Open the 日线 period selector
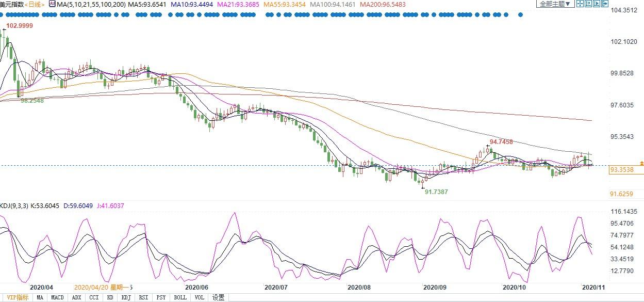 [35, 4]
